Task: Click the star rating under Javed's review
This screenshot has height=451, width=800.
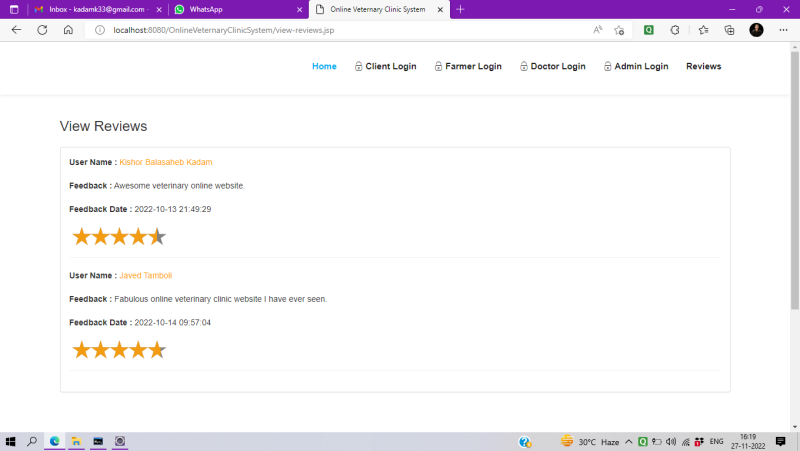Action: click(119, 350)
